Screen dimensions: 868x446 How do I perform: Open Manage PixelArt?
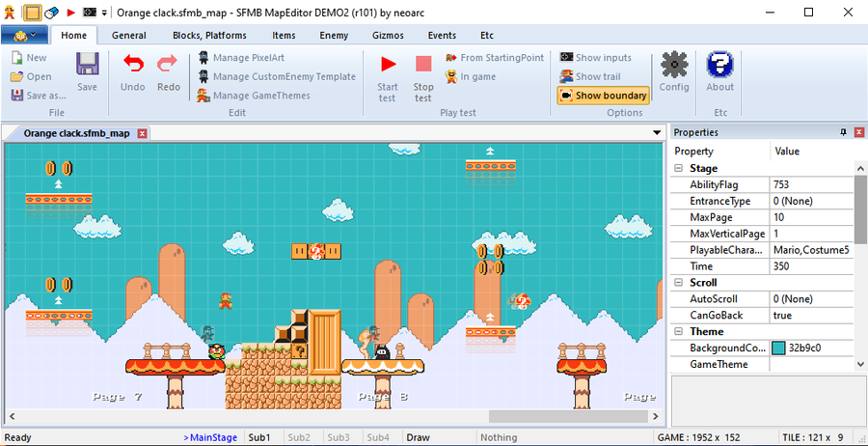pyautogui.click(x=241, y=58)
